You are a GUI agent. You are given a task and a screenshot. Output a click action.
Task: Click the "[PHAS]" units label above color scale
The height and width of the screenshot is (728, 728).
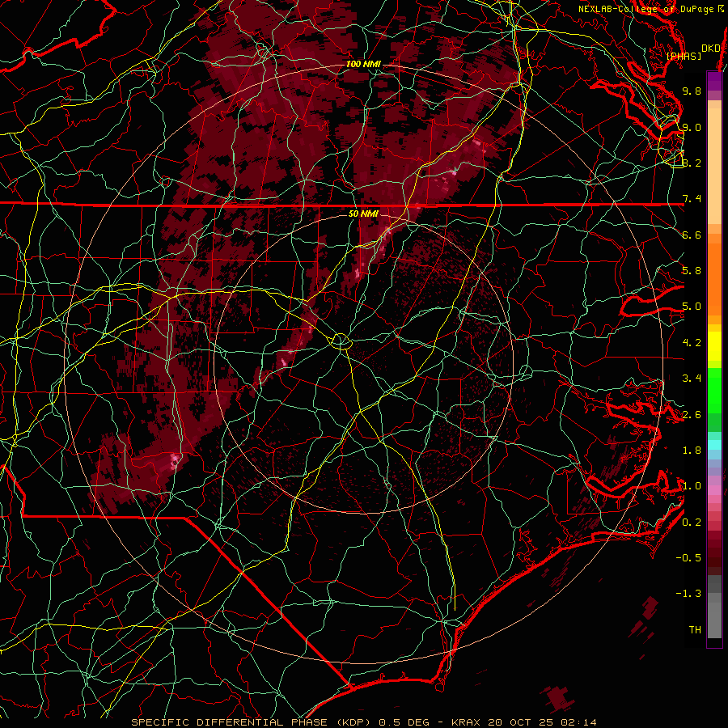(x=684, y=57)
